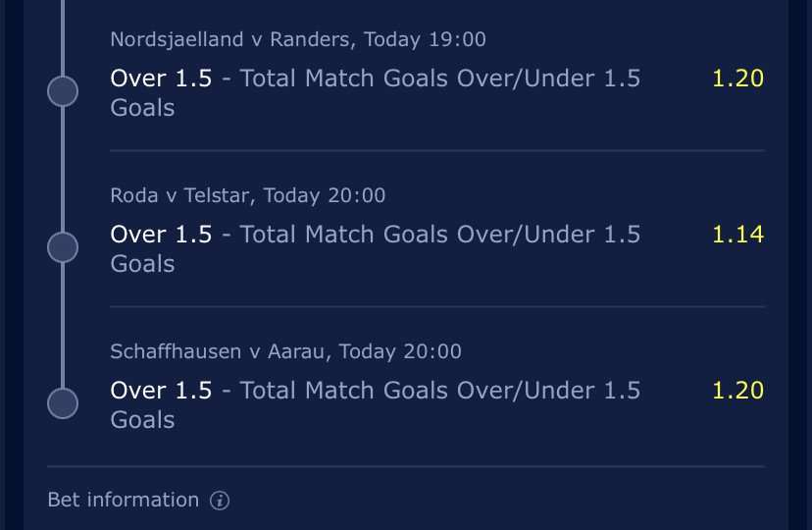Click Over 1.5 selection for Nordsjaelland v Randers

[x=161, y=79]
